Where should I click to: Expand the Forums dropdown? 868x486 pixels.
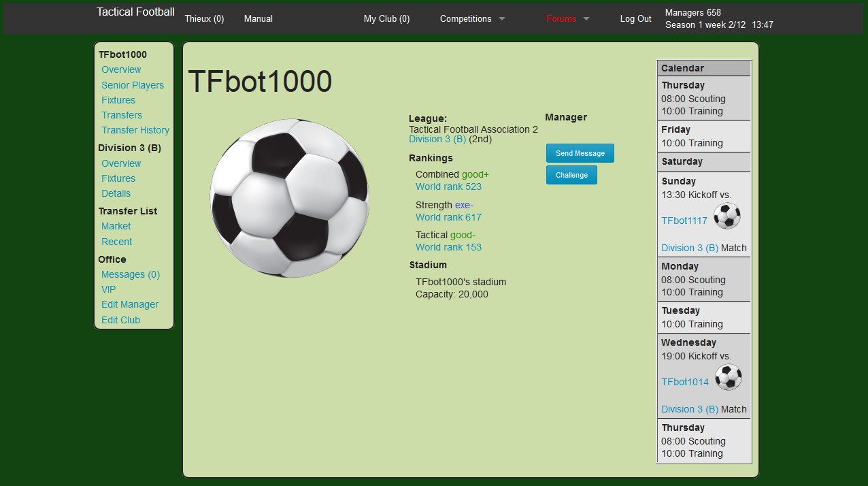pyautogui.click(x=568, y=18)
